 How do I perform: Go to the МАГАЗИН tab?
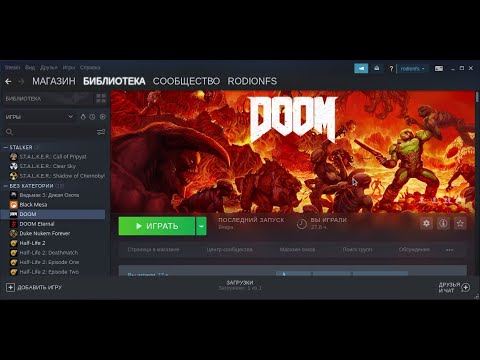coord(54,81)
